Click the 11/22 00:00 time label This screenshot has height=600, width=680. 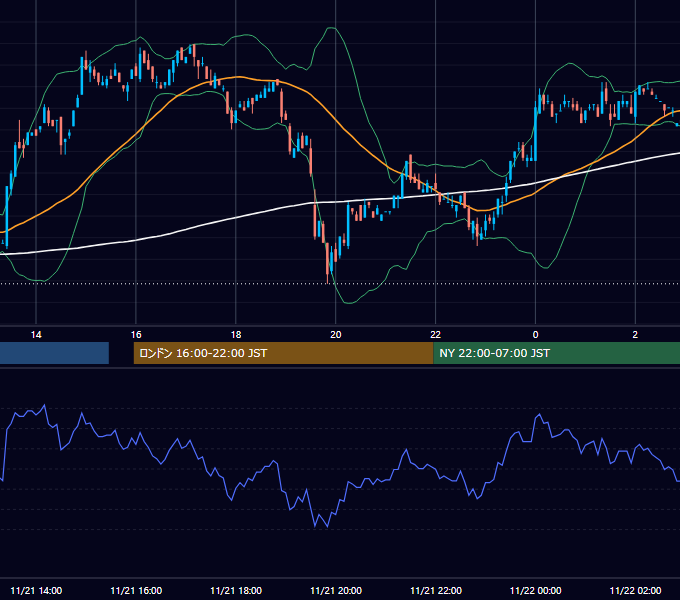(x=536, y=590)
